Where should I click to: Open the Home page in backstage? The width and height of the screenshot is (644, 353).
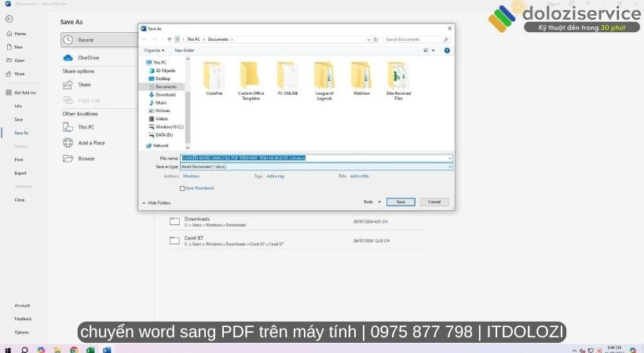pyautogui.click(x=16, y=34)
